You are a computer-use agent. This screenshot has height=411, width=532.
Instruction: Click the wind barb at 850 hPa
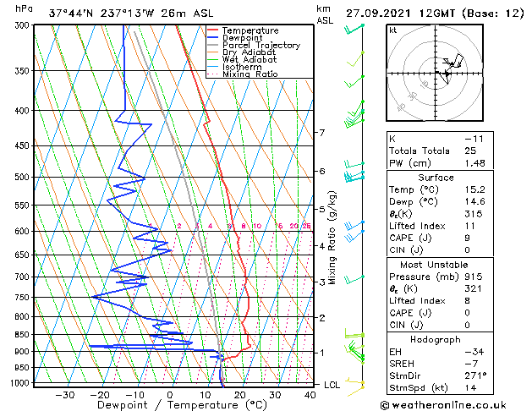click(354, 334)
